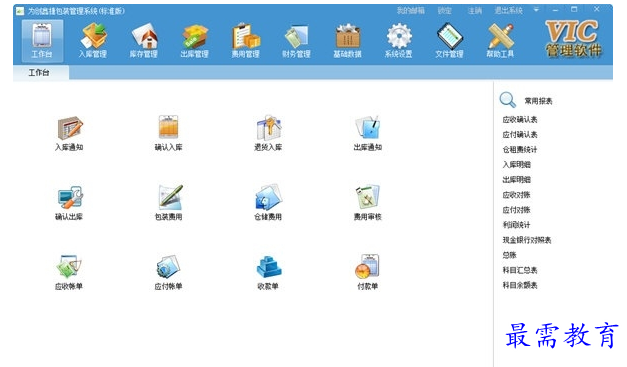The width and height of the screenshot is (627, 367).
Task: Open the 应付确认表 report
Action: [520, 135]
